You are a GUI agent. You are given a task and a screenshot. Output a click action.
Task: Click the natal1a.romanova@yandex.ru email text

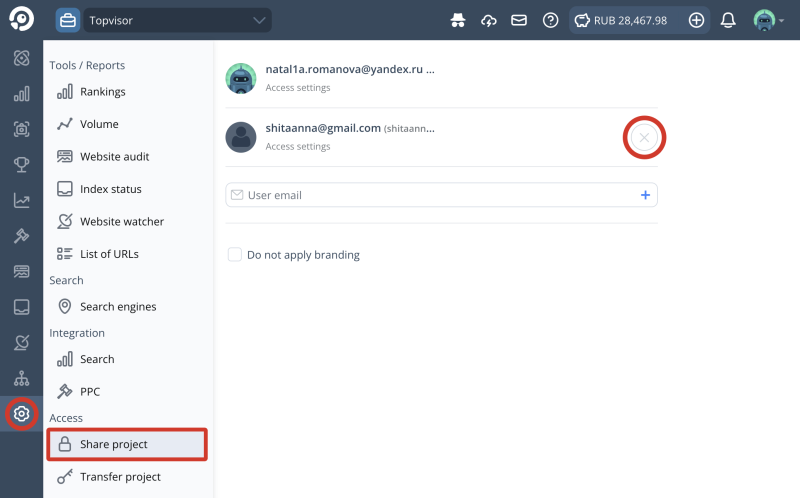(x=344, y=69)
